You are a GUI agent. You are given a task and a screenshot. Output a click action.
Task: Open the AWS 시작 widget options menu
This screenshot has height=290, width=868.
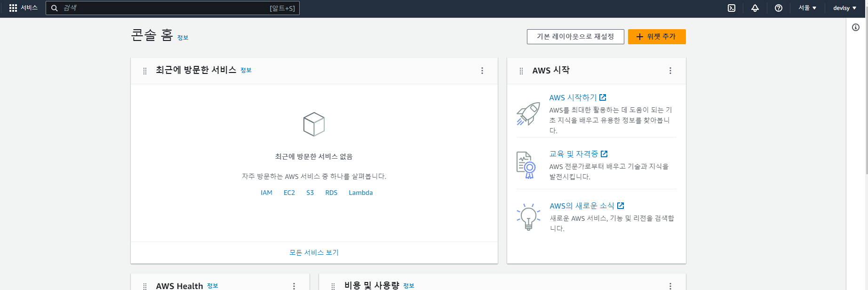670,71
